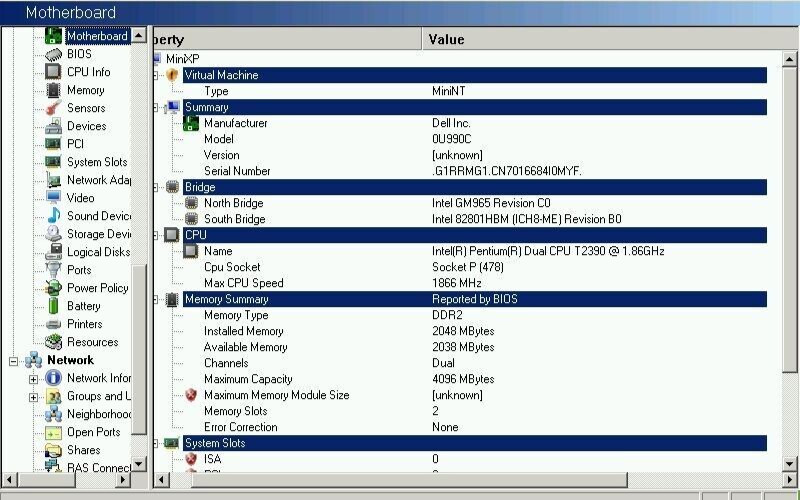
Task: Click details pane horizontal scroll left arrow
Action: coord(161,480)
